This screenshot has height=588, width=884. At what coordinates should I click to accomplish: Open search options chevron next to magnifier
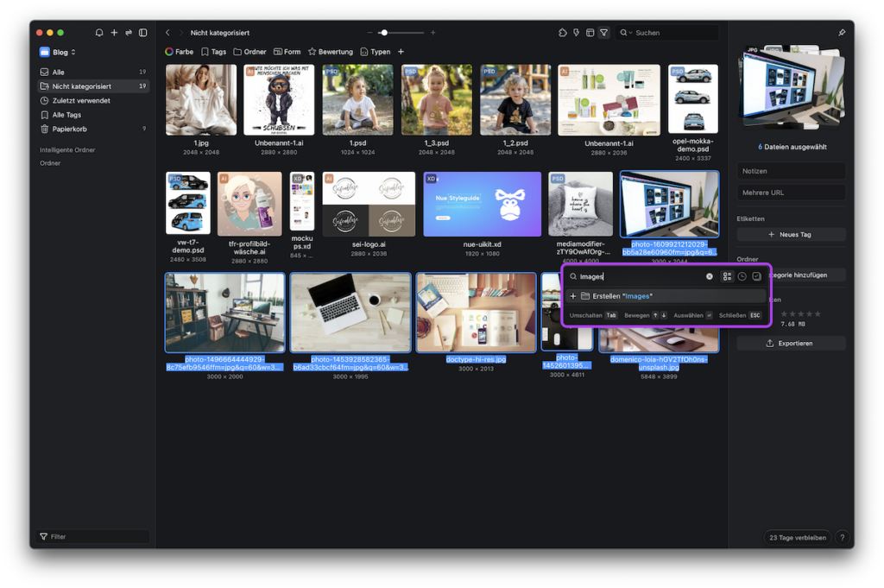point(630,33)
